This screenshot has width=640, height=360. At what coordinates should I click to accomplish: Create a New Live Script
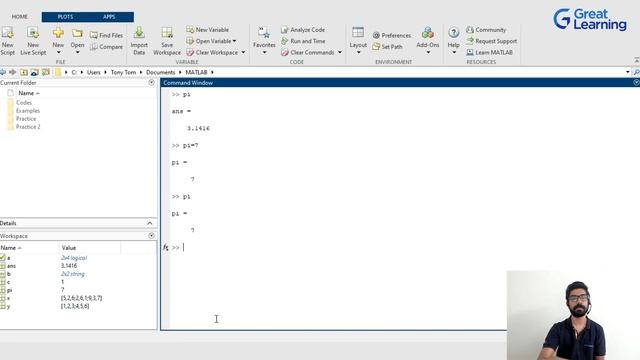(33, 41)
